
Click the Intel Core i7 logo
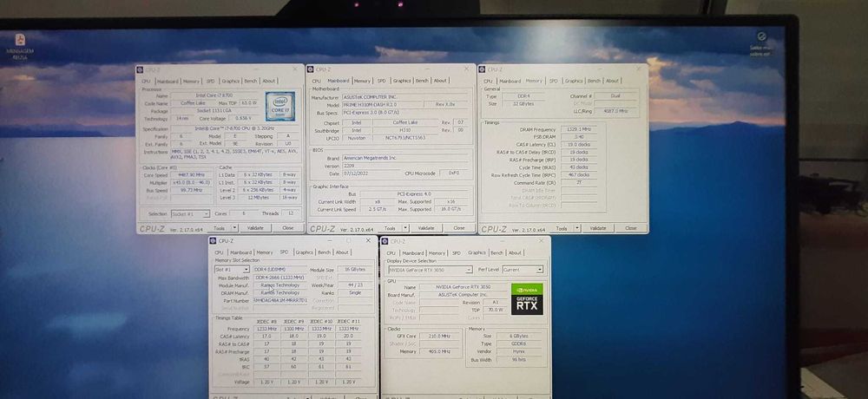pos(279,106)
